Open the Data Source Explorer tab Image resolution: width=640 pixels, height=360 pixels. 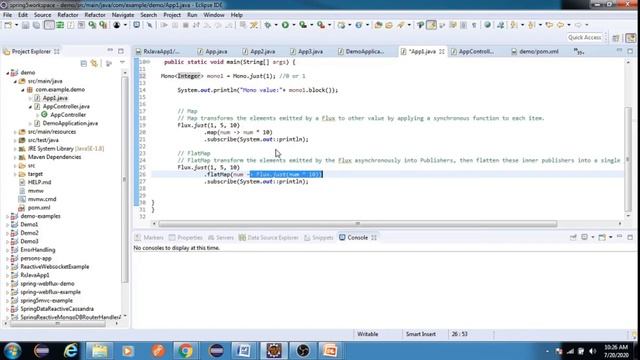coord(269,238)
